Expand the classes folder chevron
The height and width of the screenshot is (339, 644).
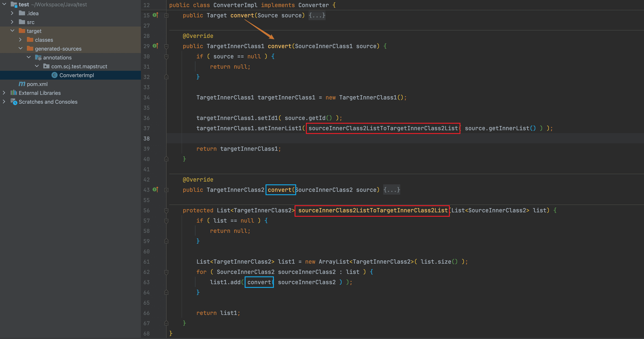(20, 40)
